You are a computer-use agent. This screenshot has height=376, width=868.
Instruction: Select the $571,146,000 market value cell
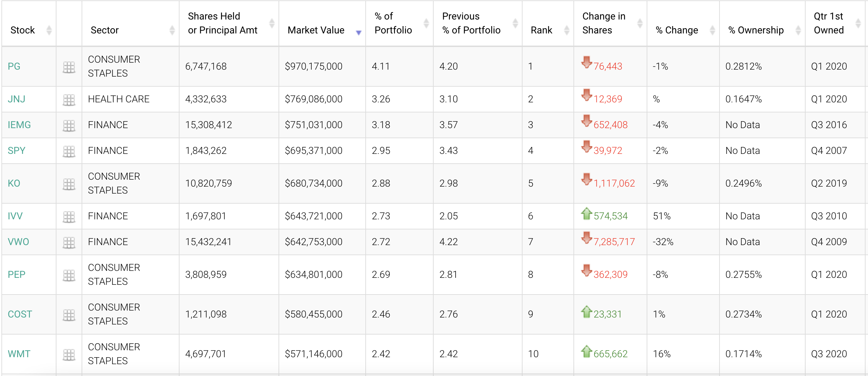click(x=322, y=354)
